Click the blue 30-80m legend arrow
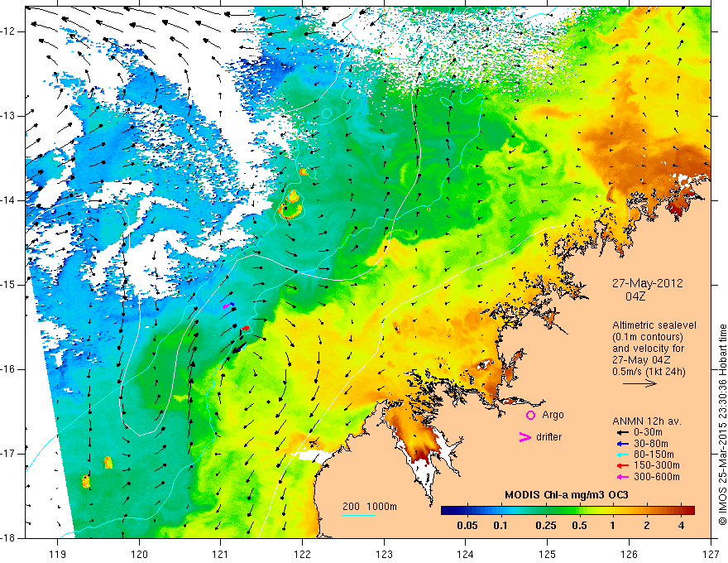 coord(623,444)
